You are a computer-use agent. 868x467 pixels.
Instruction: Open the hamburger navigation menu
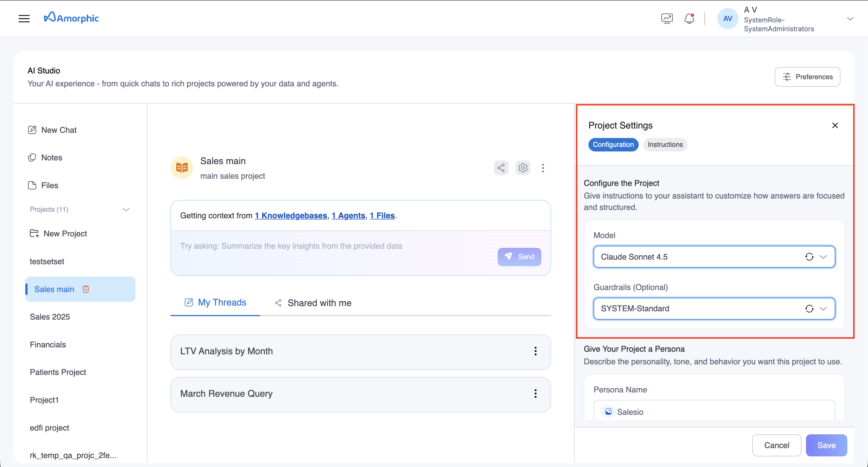pos(24,19)
